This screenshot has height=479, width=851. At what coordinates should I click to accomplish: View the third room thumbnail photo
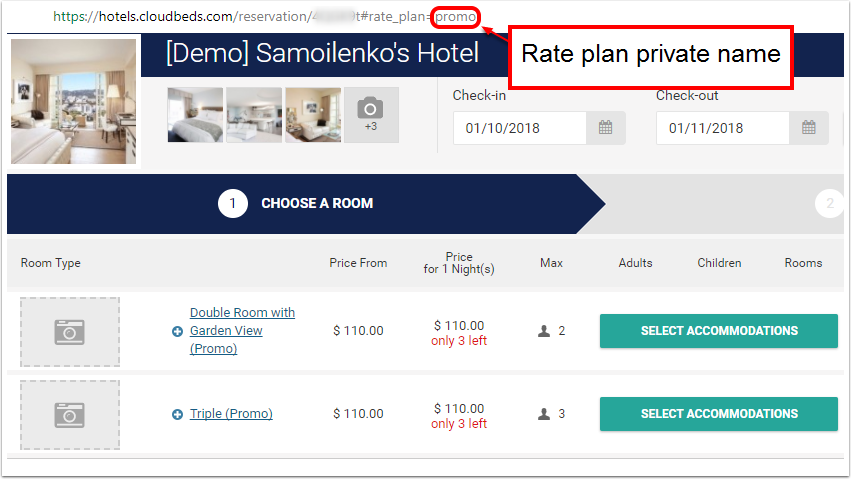tap(313, 115)
